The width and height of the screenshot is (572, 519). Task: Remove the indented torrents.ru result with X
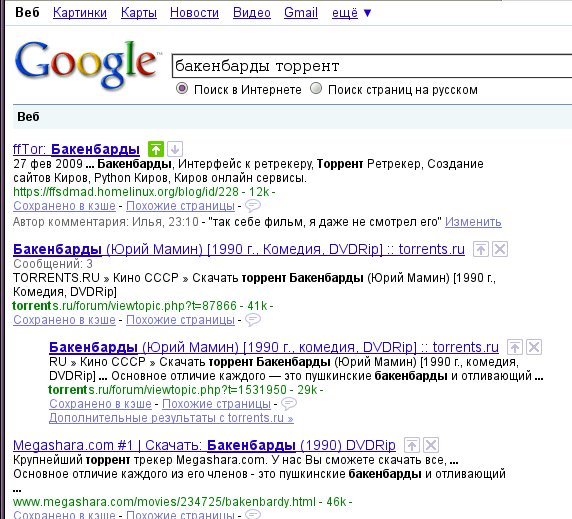[534, 347]
